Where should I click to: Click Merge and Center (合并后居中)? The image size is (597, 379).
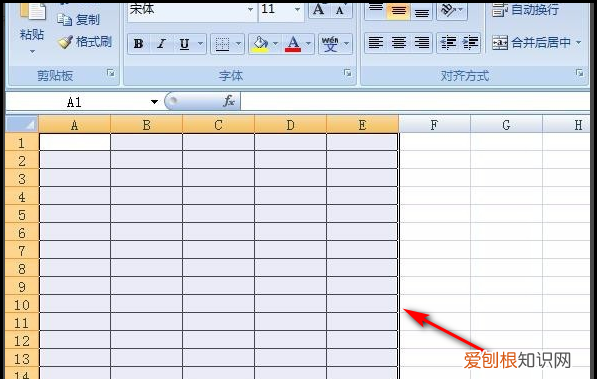coord(532,43)
